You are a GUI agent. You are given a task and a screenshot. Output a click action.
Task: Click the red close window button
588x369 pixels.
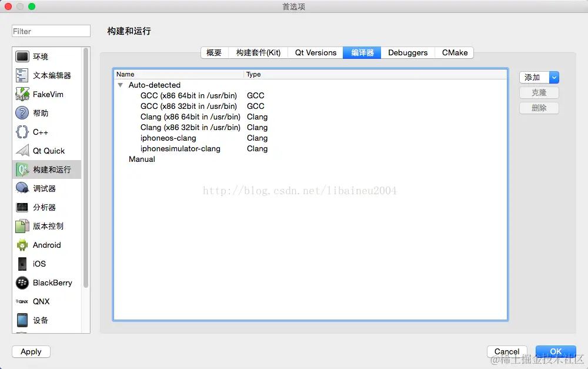(x=8, y=6)
